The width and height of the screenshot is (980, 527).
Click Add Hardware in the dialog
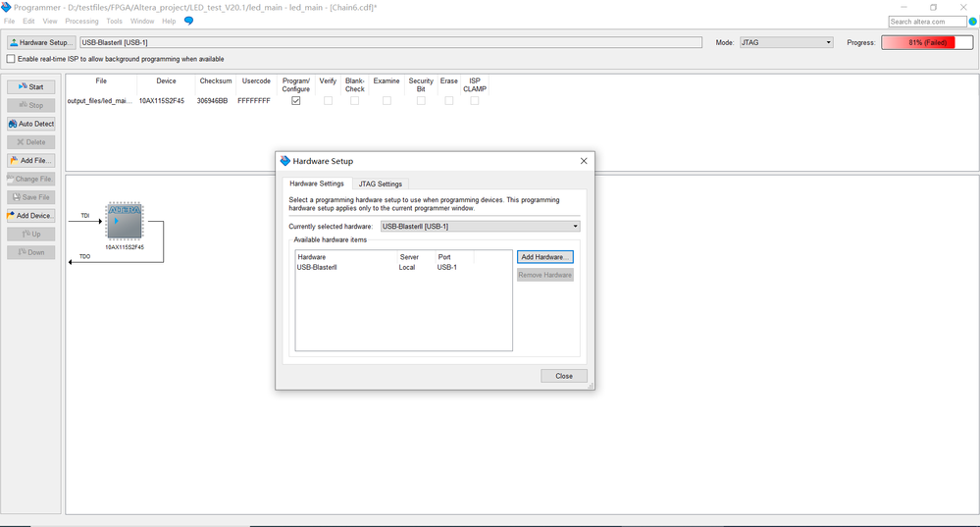[545, 257]
